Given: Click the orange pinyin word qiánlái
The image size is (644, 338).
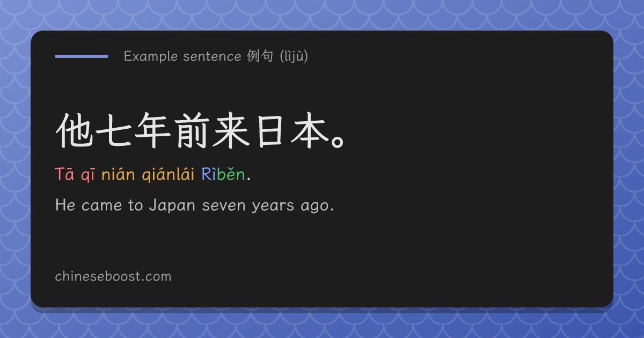Looking at the screenshot, I should (168, 175).
